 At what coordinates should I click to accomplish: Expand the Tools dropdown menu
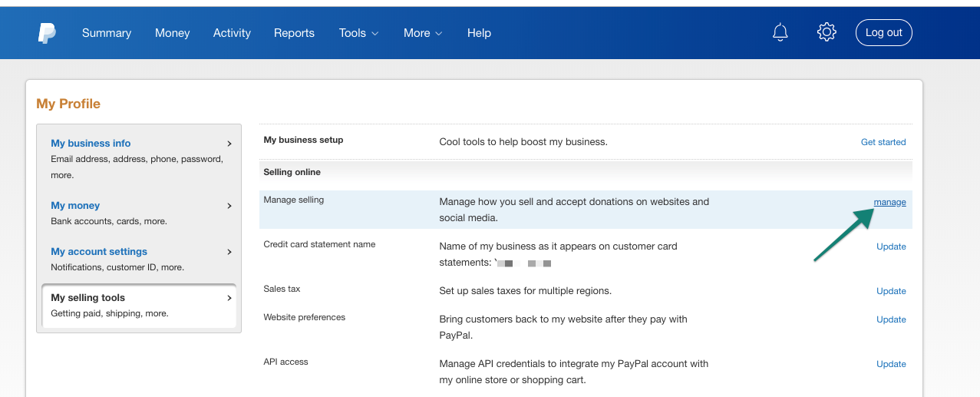pyautogui.click(x=359, y=33)
